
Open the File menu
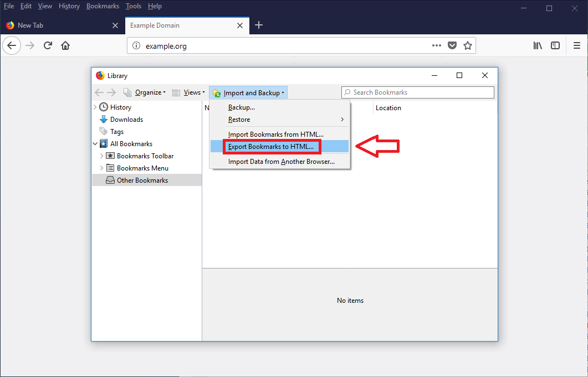9,6
